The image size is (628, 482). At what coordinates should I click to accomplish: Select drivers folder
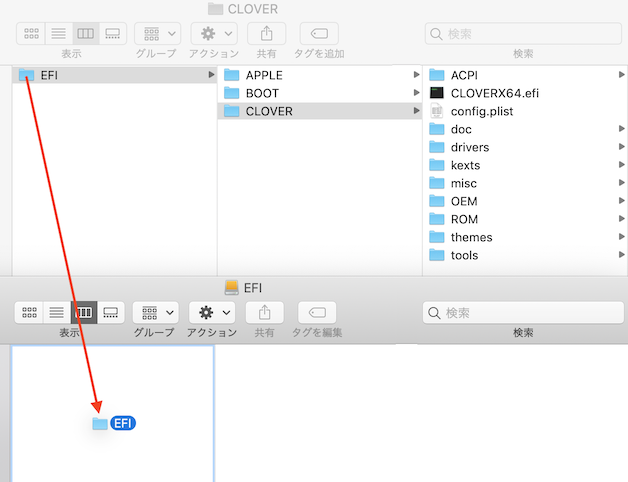click(x=525, y=147)
